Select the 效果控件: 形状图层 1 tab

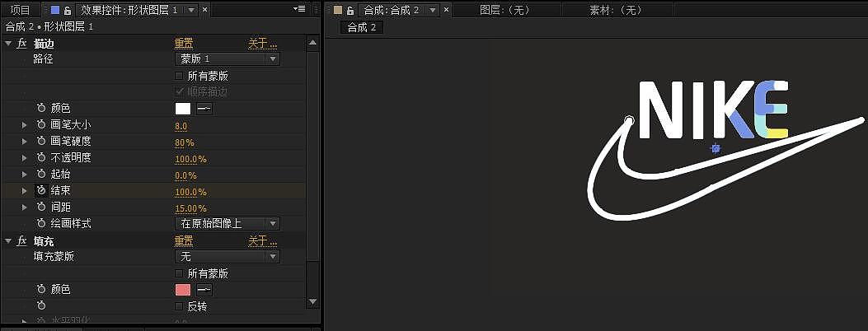point(129,10)
